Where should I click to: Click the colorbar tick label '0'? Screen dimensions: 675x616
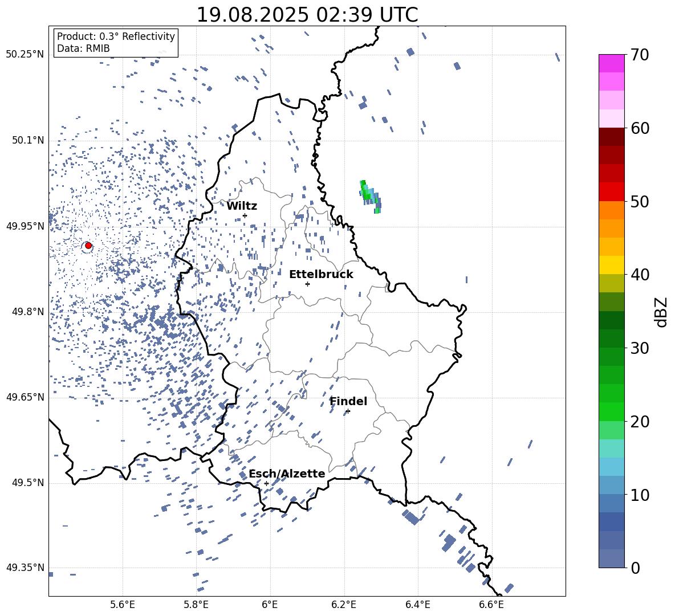635,568
